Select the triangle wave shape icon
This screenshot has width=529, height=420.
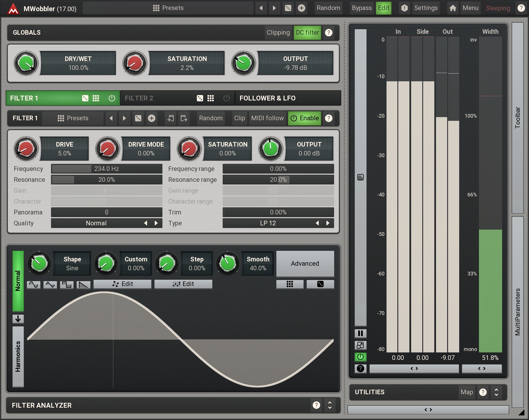click(x=50, y=285)
